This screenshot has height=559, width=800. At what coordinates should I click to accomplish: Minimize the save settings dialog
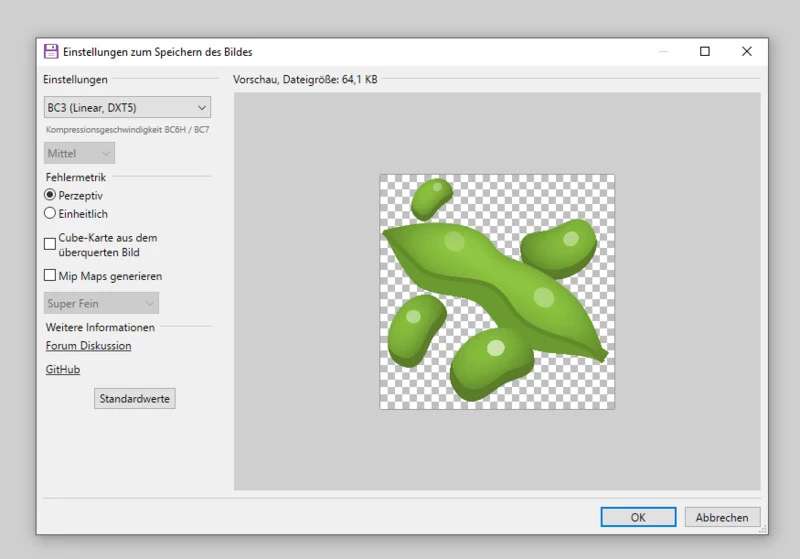point(662,51)
